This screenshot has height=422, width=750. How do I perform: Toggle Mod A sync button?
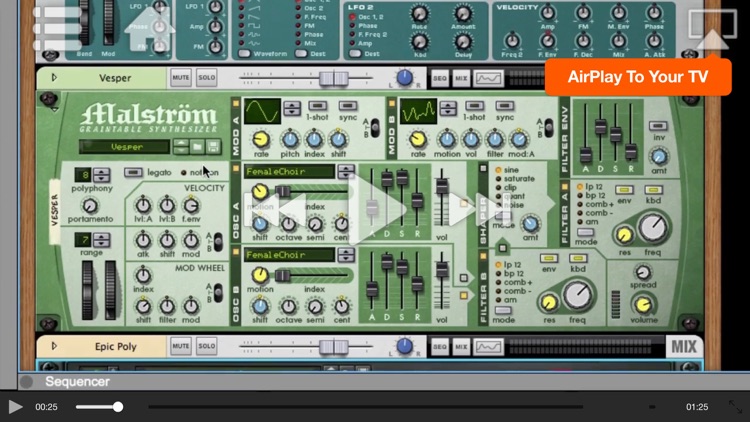coord(348,106)
